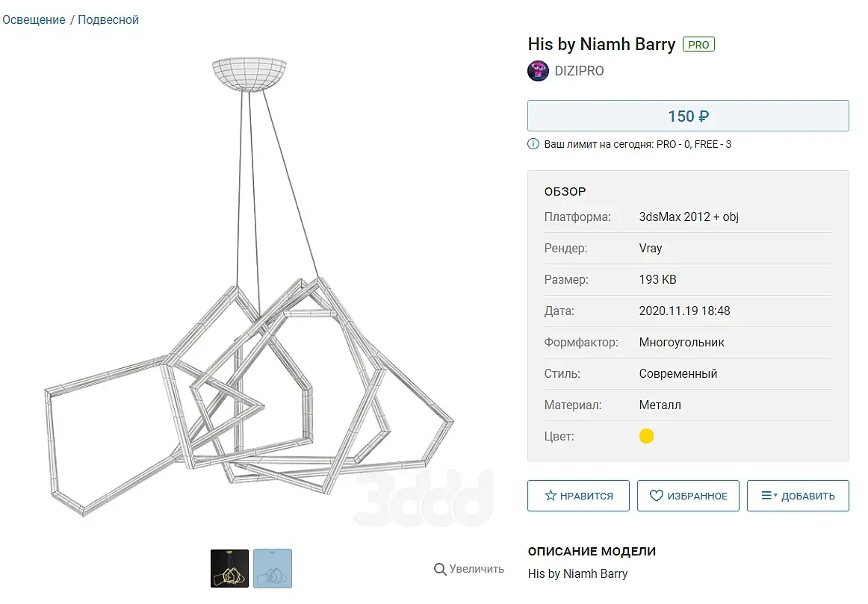Click the info icon beside the daily limit

533,144
